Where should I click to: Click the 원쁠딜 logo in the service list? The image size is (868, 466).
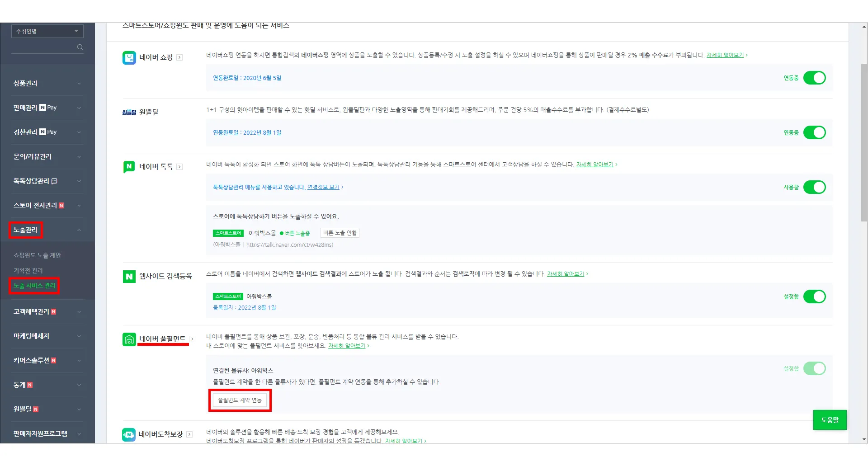[129, 112]
